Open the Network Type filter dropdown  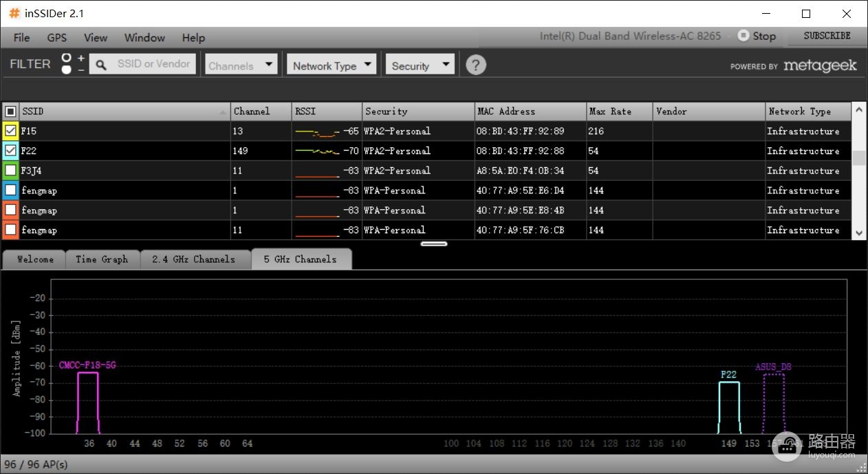tap(332, 65)
